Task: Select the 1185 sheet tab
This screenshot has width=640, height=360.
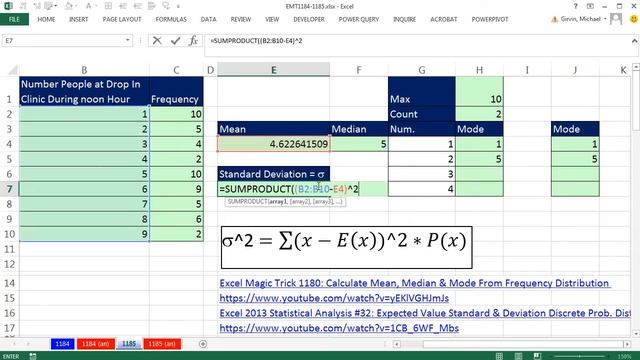Action: (x=129, y=344)
